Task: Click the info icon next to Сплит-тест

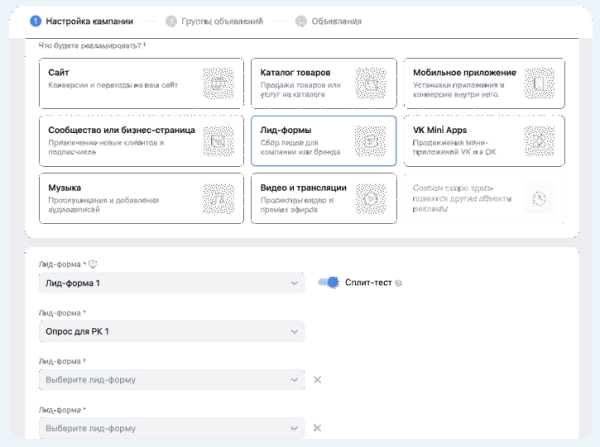Action: point(399,284)
